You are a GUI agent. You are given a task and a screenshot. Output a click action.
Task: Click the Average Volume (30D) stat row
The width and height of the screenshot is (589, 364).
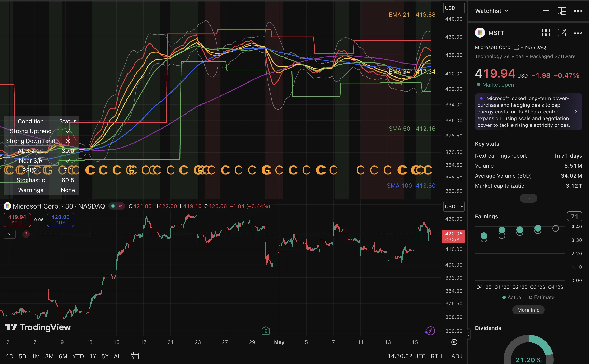click(528, 176)
